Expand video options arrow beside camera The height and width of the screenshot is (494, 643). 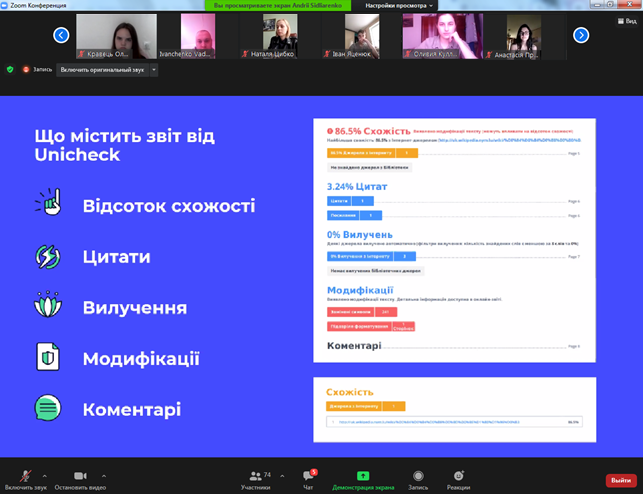tap(104, 476)
